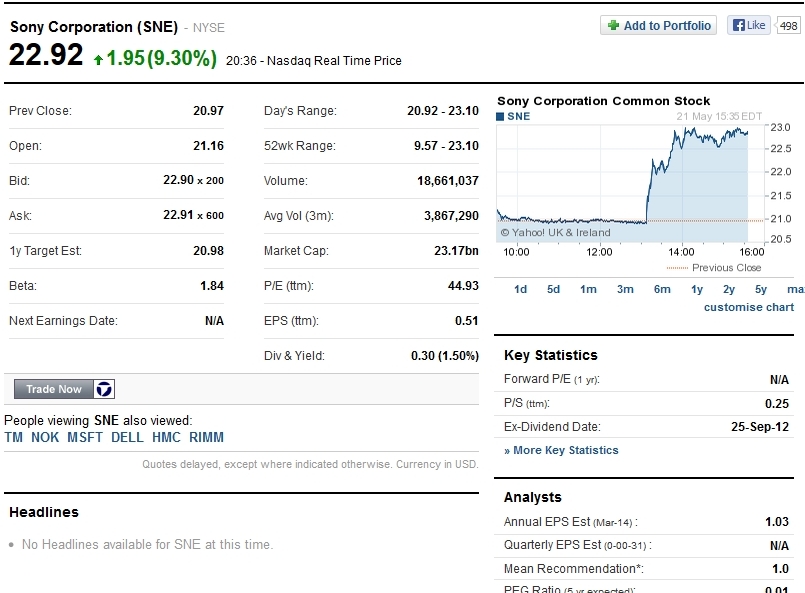The width and height of the screenshot is (805, 593).
Task: Switch chart to 1d range
Action: coord(521,290)
